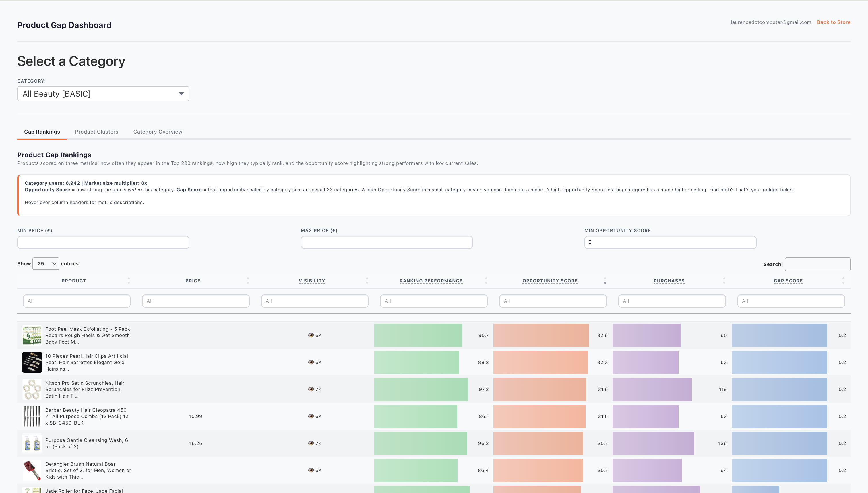868x493 pixels.
Task: Click the eye icon in Detangler Brush row
Action: click(311, 470)
